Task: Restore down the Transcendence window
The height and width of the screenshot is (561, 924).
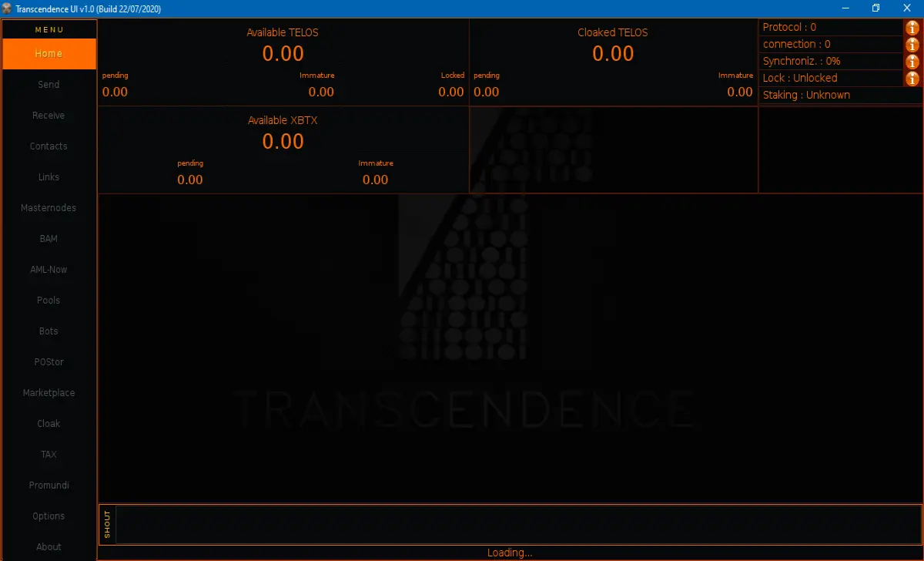Action: [x=875, y=8]
